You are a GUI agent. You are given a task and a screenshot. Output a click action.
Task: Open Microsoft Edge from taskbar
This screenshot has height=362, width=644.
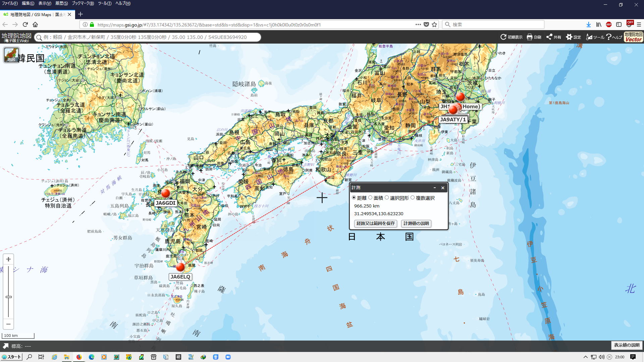point(91,357)
